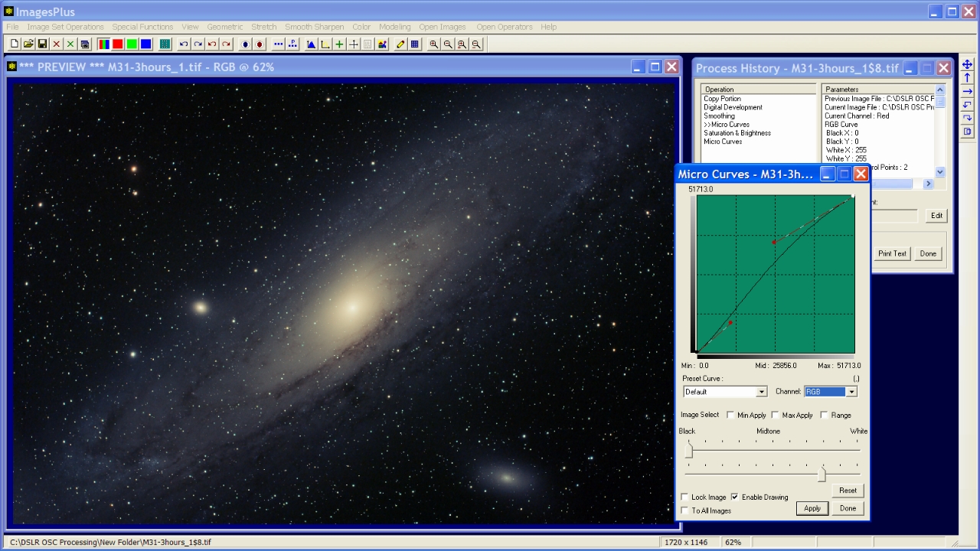Check the To All Images checkbox
Screen dimensions: 980x551
(684, 510)
